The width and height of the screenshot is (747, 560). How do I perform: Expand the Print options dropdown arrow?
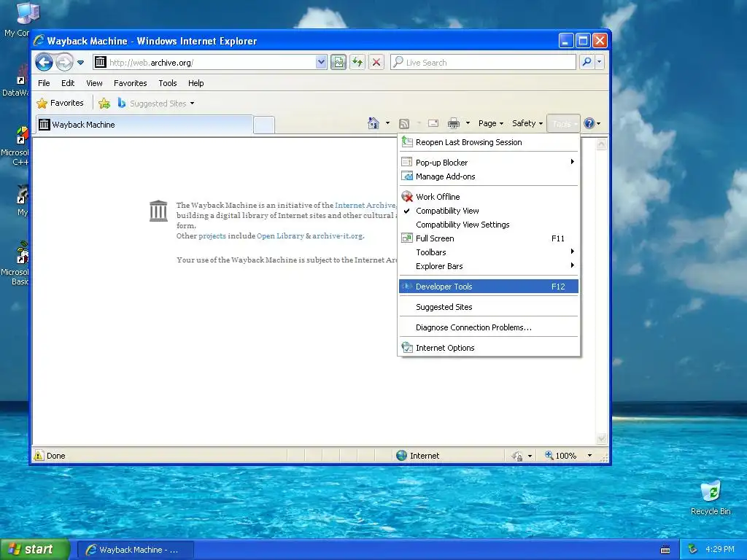[x=468, y=123]
